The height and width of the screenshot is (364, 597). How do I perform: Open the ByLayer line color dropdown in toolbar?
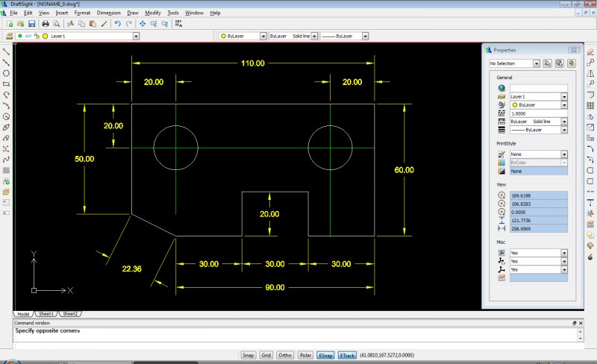[263, 36]
